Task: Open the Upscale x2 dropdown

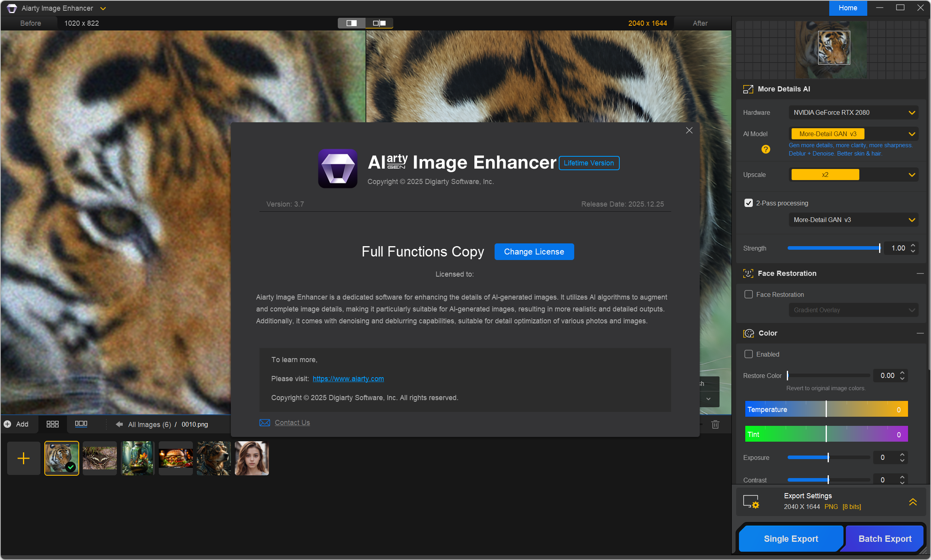Action: click(x=853, y=175)
